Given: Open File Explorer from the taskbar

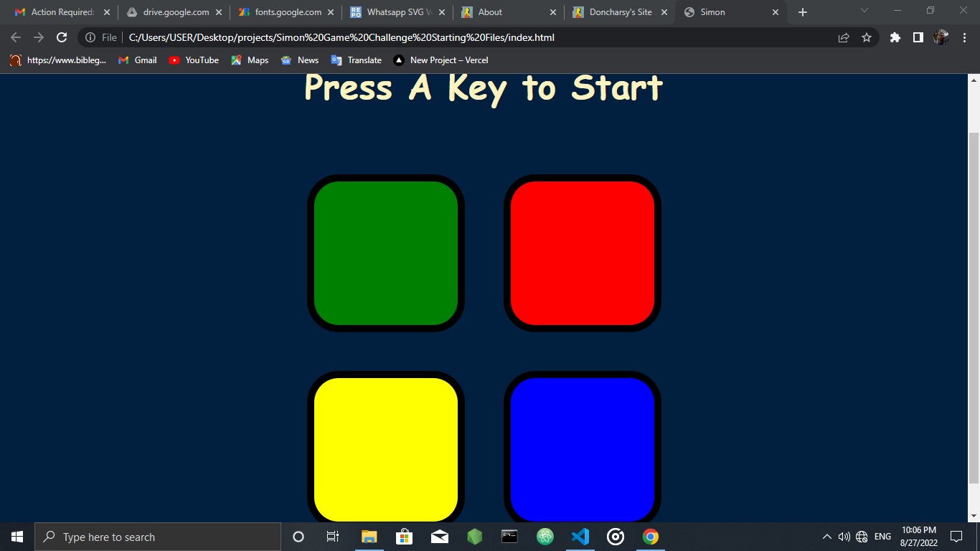Looking at the screenshot, I should [369, 537].
